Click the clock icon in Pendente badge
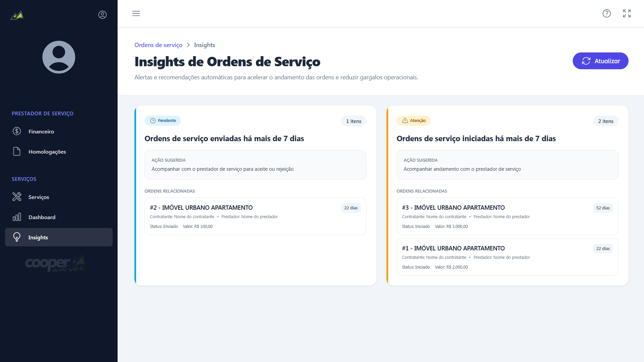Image resolution: width=644 pixels, height=362 pixels. point(153,121)
